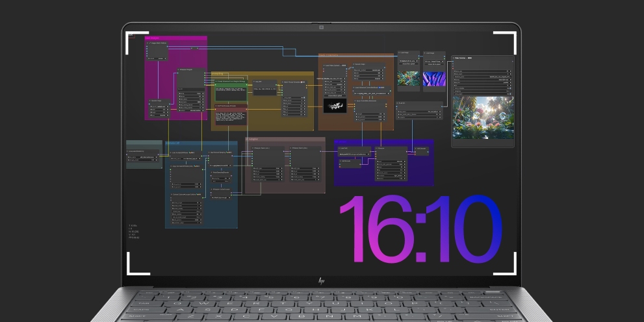Viewport: 644px width, 322px height.
Task: Open the Load Advanced ControlNet model dropdown
Action: tap(373, 93)
